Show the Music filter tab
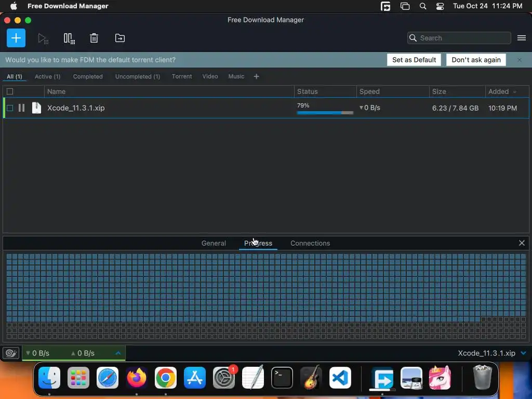Image resolution: width=532 pixels, height=399 pixels. [x=236, y=76]
